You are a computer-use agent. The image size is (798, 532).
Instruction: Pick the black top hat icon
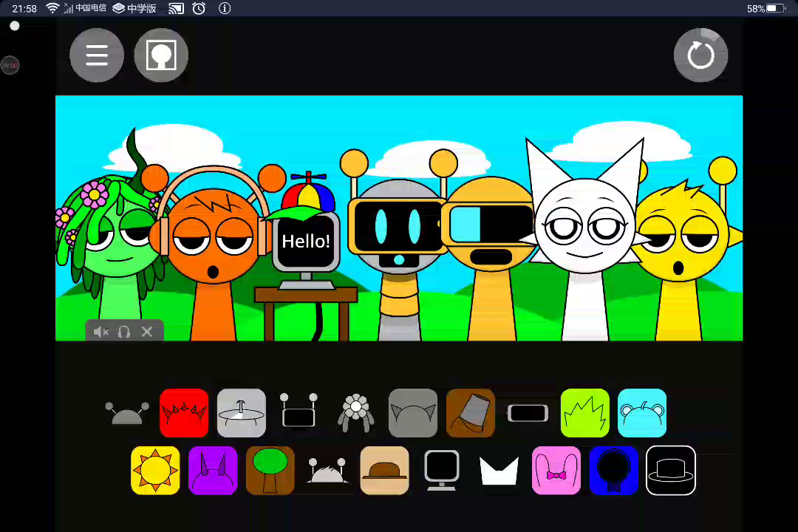[x=671, y=471]
